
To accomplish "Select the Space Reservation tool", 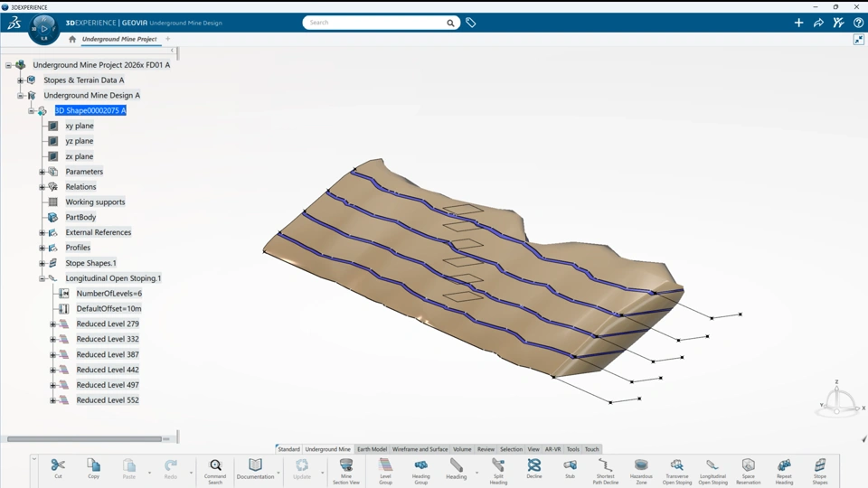I will click(749, 472).
